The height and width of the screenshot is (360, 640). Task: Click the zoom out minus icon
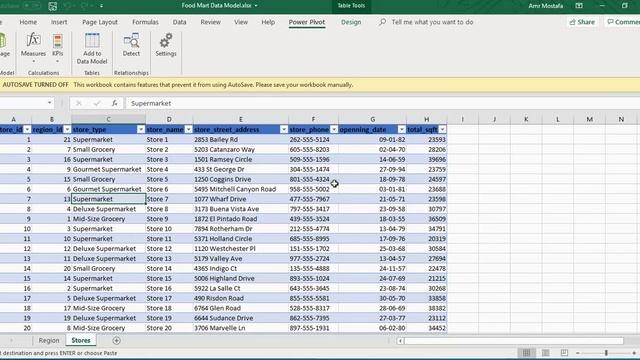(x=578, y=353)
